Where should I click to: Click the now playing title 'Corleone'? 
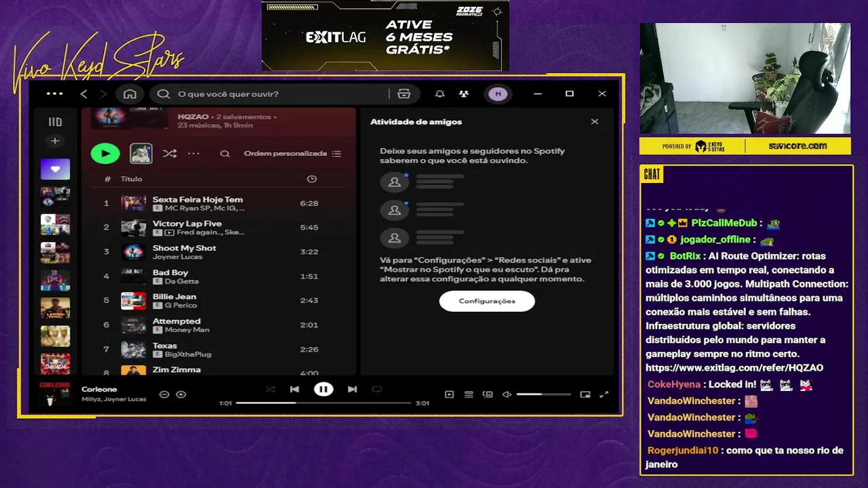pyautogui.click(x=99, y=390)
